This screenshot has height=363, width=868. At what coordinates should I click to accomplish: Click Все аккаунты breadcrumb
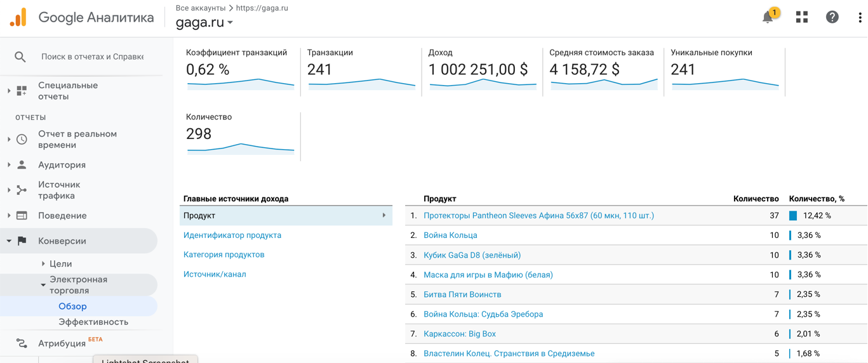click(200, 8)
